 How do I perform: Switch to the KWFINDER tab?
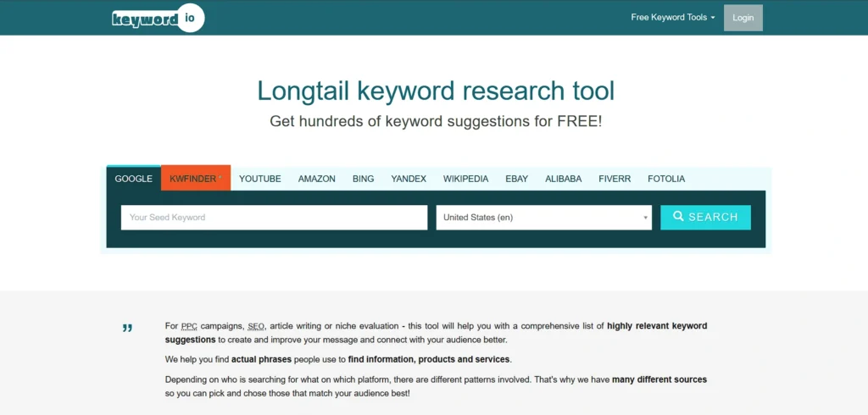pos(196,179)
